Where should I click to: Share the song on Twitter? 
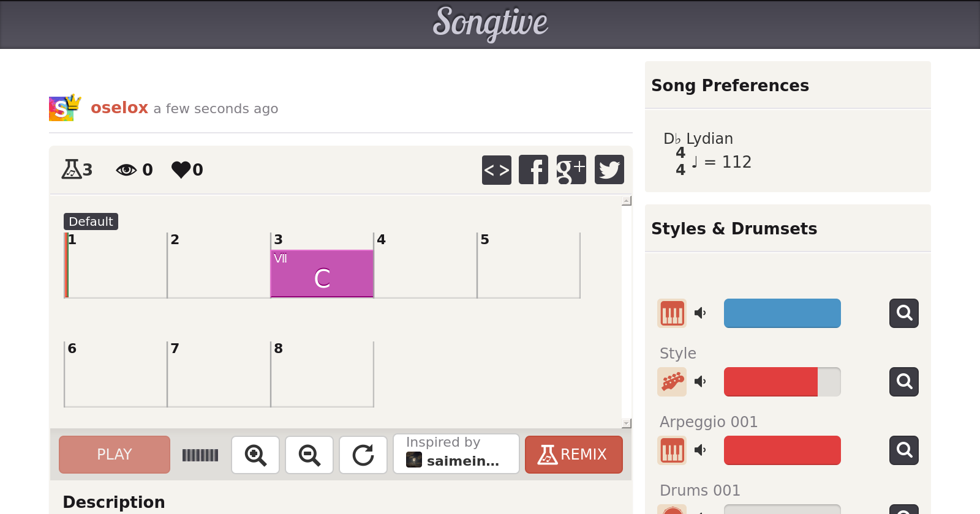pos(609,169)
